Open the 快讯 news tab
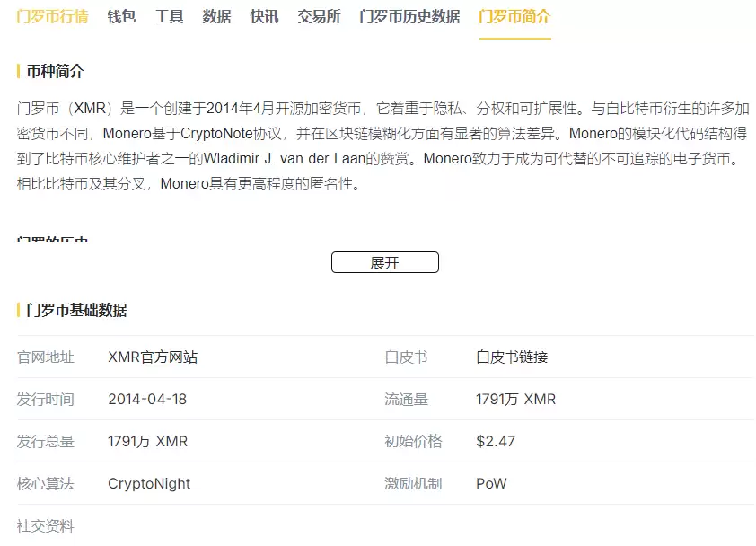Image resolution: width=756 pixels, height=546 pixels. 264,17
